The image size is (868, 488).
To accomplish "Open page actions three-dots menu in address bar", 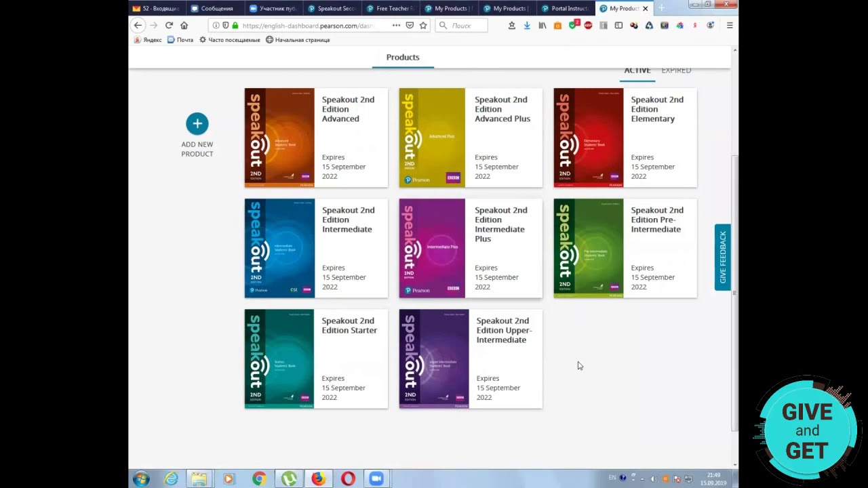I will 396,25.
